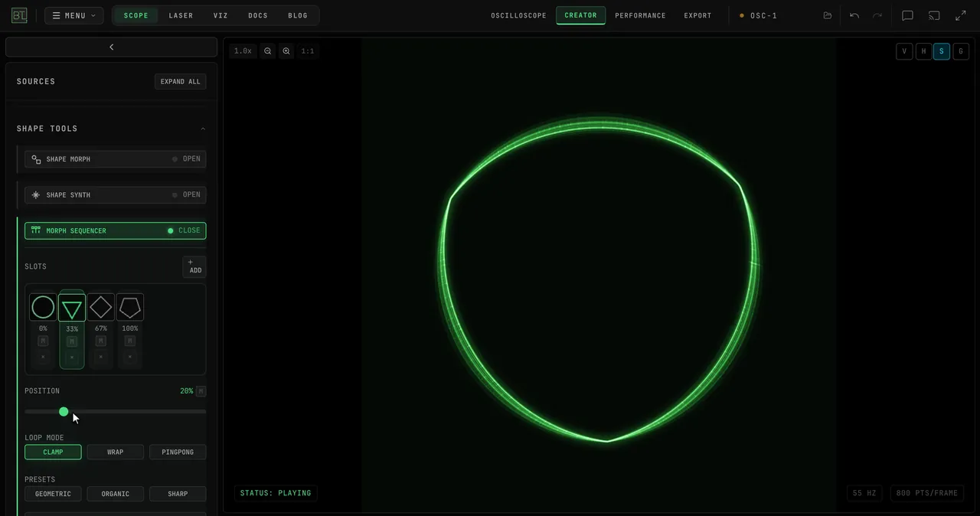
Task: Click the Status: Playing indicator
Action: pyautogui.click(x=276, y=493)
